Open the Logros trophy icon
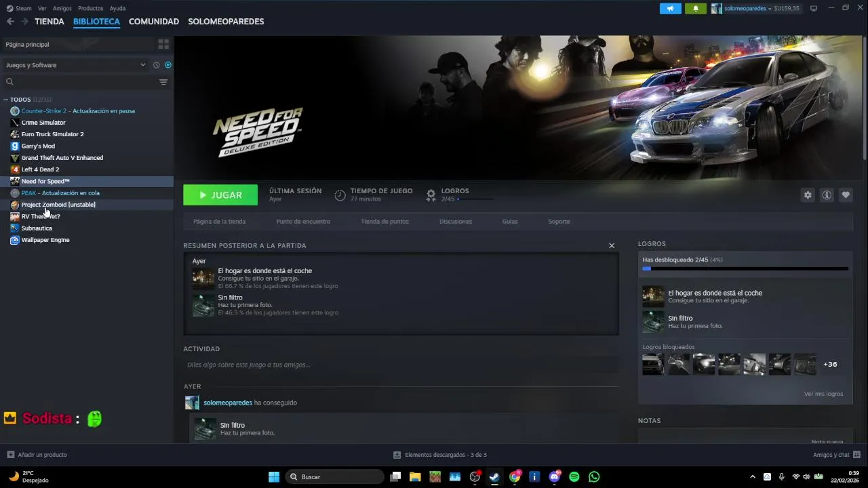This screenshot has width=868, height=488. 431,195
